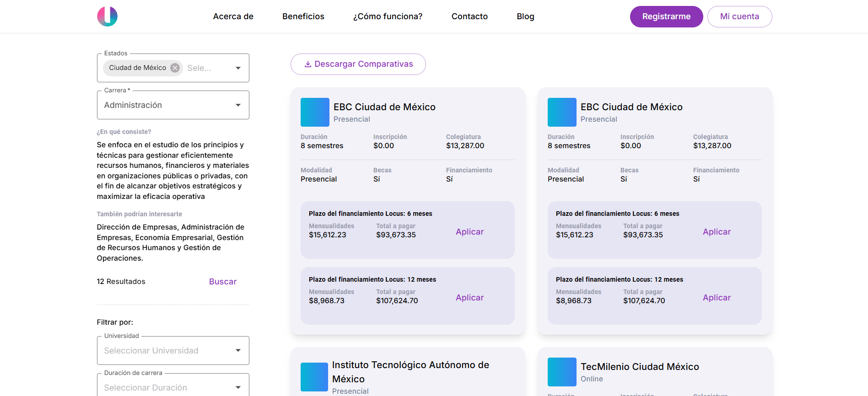Open the Blog link in the header
The height and width of the screenshot is (396, 868).
pos(525,16)
